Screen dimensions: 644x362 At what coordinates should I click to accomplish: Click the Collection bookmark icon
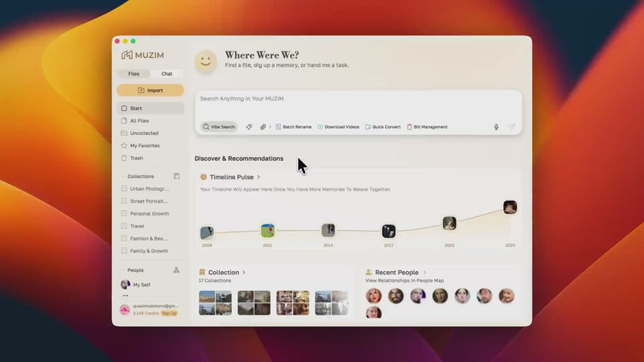pos(202,272)
